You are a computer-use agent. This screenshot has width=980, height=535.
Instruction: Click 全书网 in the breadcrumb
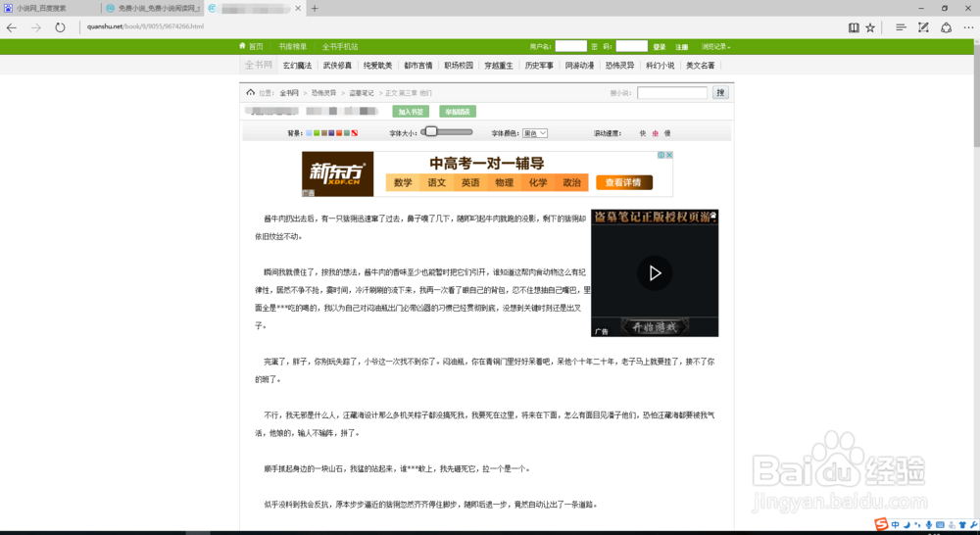[289, 93]
